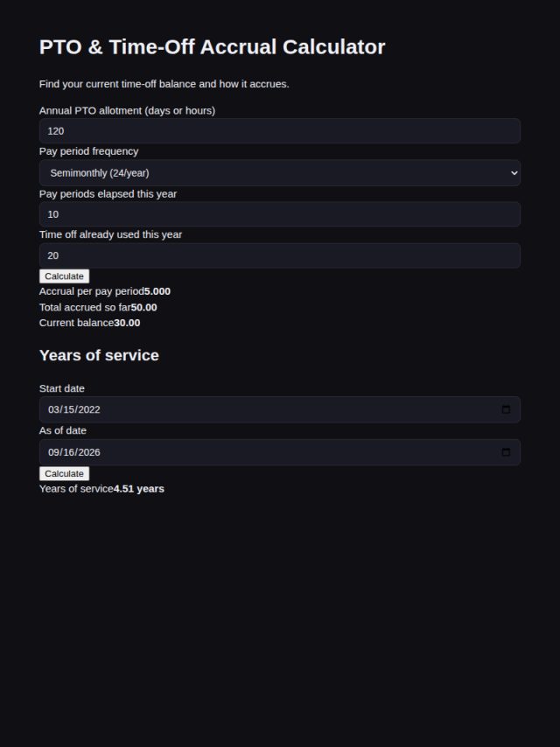Focus the Annual PTO allotment field

coord(280,131)
